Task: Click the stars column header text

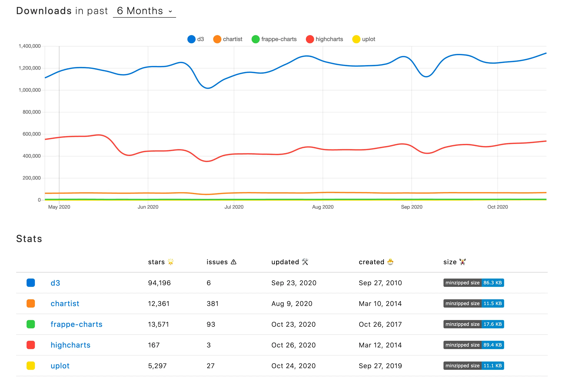Action: pyautogui.click(x=156, y=262)
